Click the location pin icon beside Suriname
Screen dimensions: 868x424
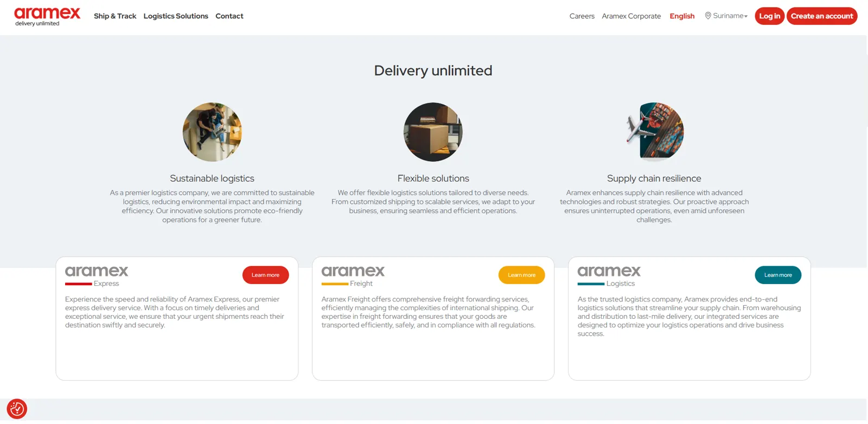708,16
